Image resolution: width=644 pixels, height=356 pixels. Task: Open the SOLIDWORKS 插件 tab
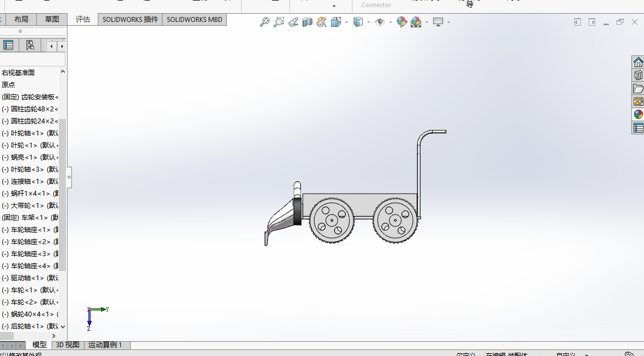(130, 19)
